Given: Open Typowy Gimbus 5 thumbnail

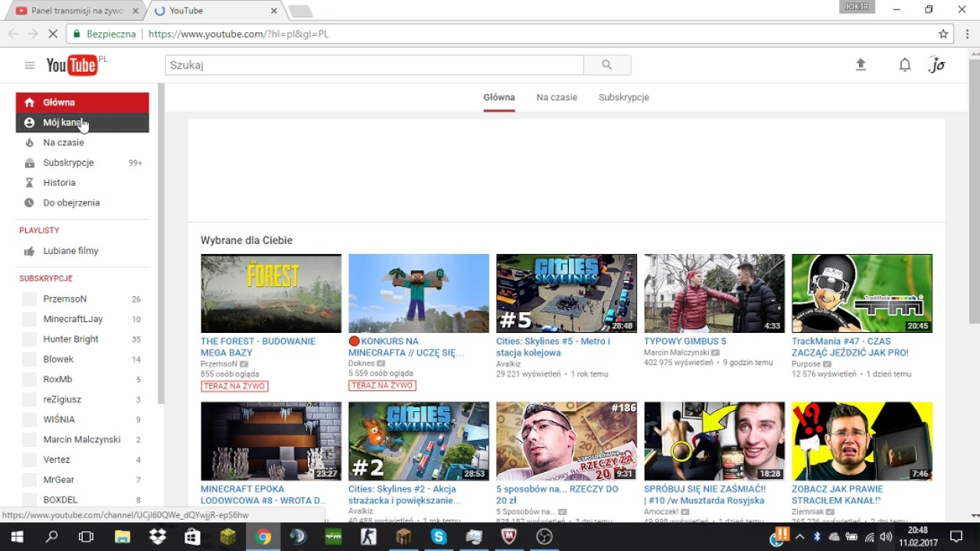Looking at the screenshot, I should [714, 293].
